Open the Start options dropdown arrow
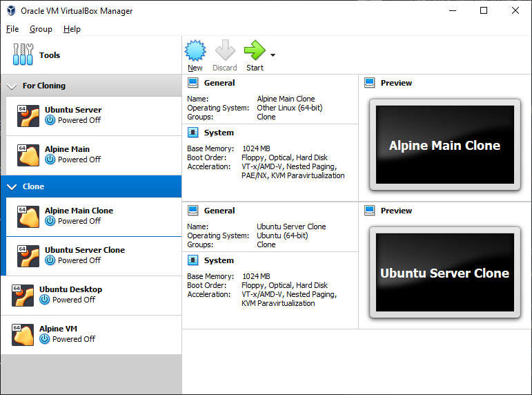This screenshot has height=395, width=532. click(x=273, y=55)
